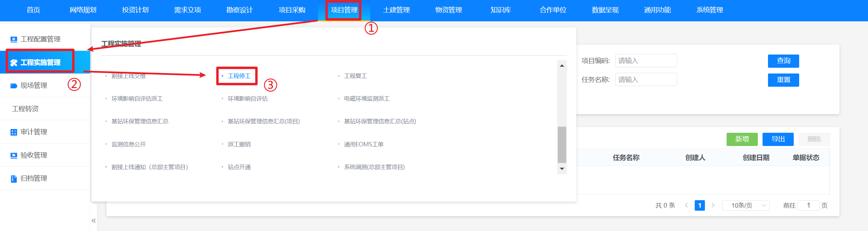This screenshot has width=868, height=231.
Task: Click the 验收管理 sidebar icon
Action: click(x=14, y=155)
